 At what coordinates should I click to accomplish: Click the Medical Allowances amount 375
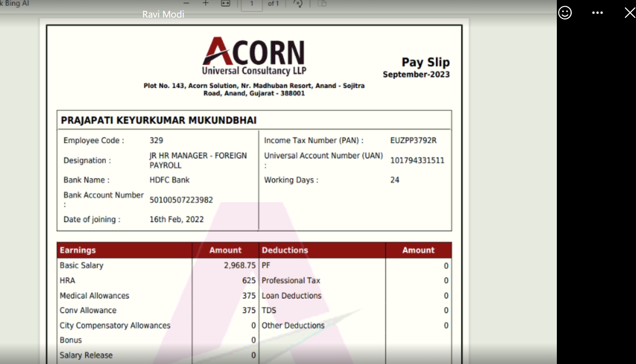click(249, 296)
